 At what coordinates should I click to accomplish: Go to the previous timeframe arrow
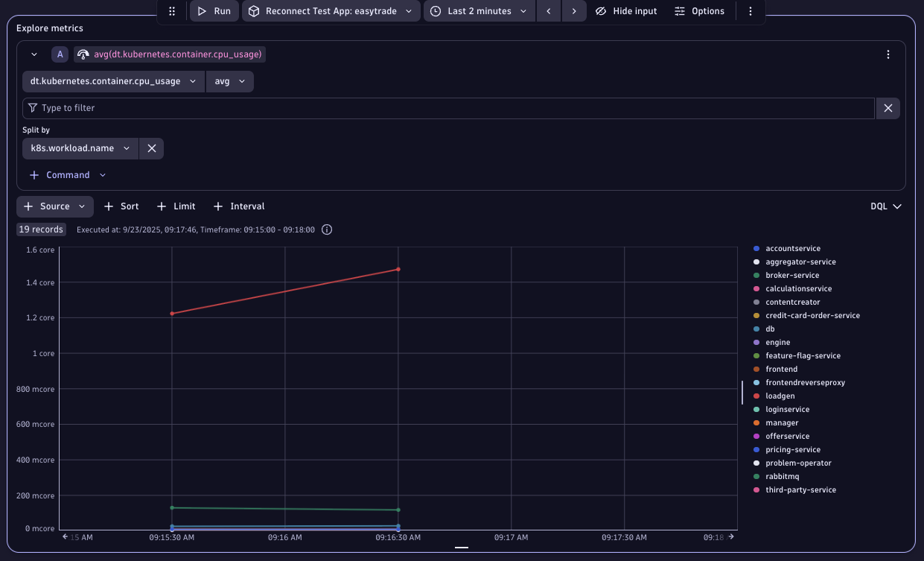click(x=549, y=11)
